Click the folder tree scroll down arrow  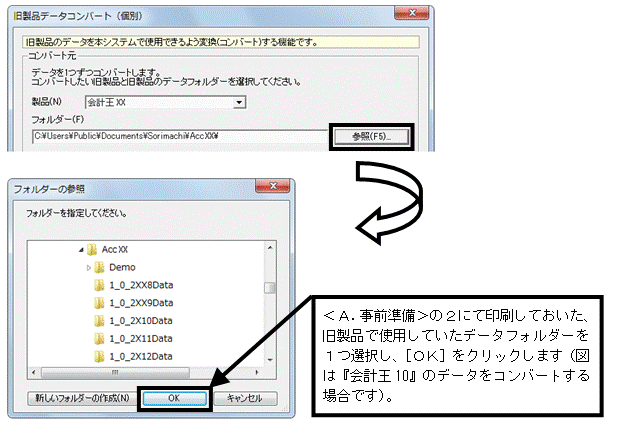270,360
